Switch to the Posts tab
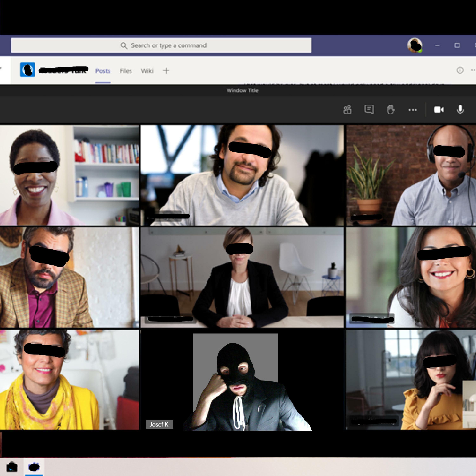 103,71
